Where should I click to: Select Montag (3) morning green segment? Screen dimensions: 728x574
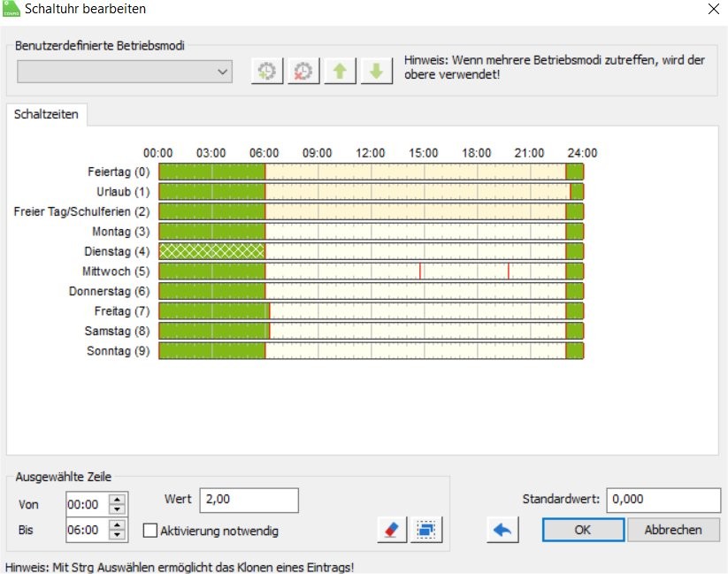coord(212,231)
